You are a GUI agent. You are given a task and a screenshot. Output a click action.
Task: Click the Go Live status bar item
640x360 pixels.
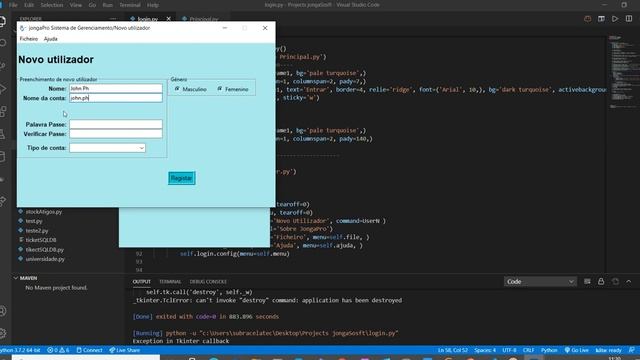576,350
